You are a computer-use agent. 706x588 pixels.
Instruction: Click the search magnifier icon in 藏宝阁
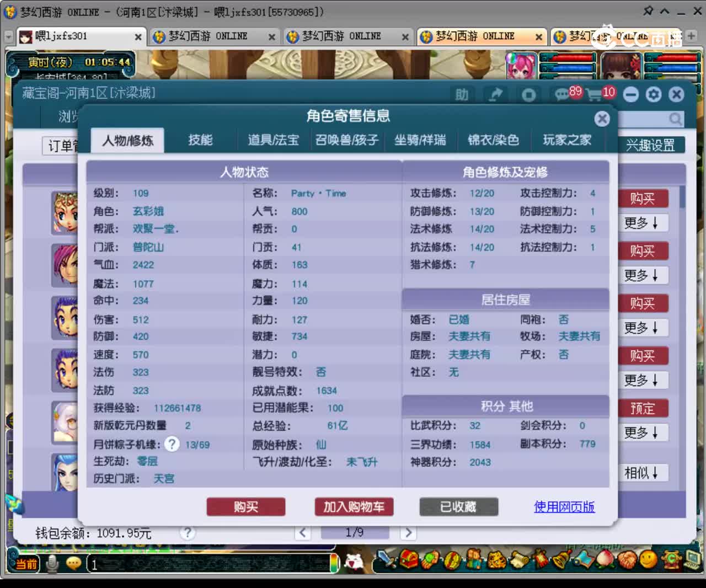(676, 119)
